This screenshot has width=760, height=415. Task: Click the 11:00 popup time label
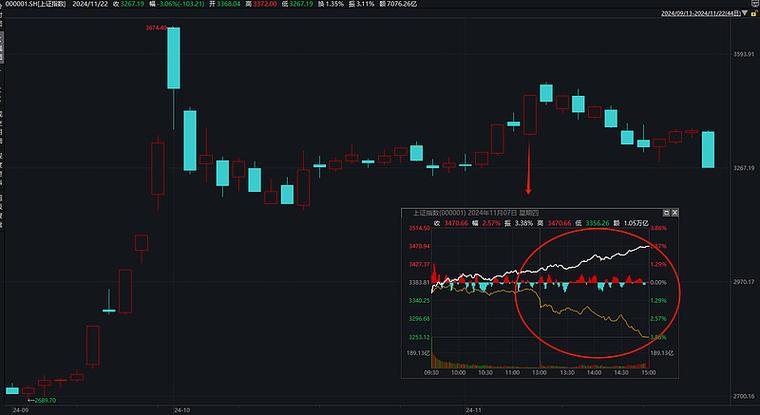(512, 373)
